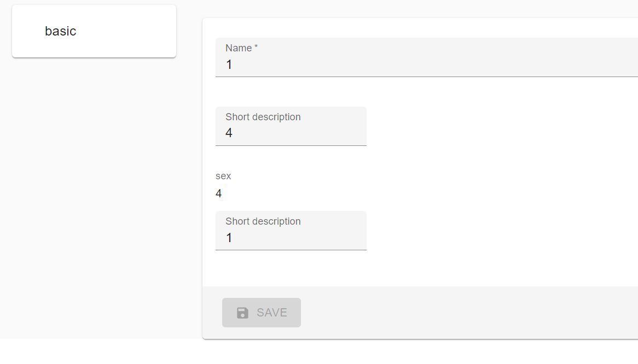Click the first Short description label
This screenshot has width=638, height=364.
point(263,116)
